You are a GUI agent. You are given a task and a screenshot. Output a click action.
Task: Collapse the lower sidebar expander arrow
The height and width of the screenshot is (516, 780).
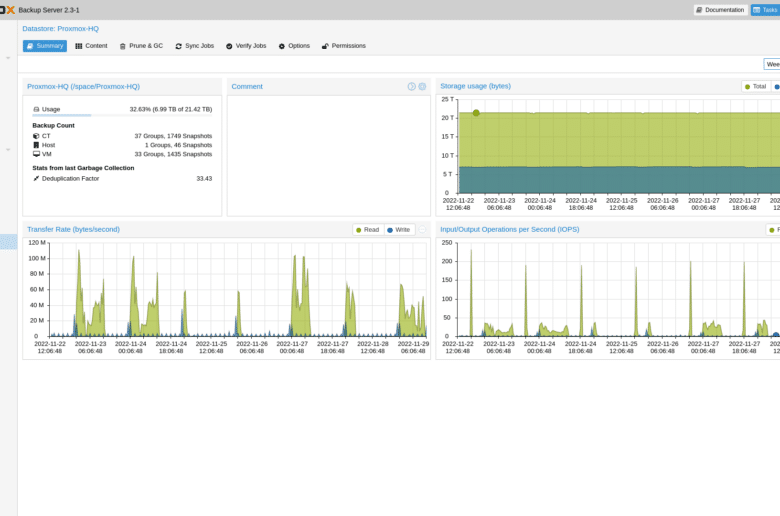[8, 149]
